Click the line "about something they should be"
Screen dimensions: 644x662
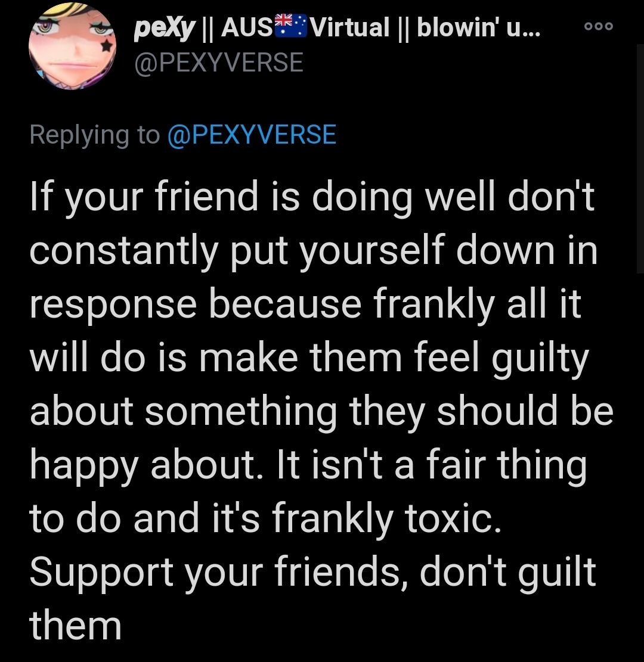click(321, 412)
